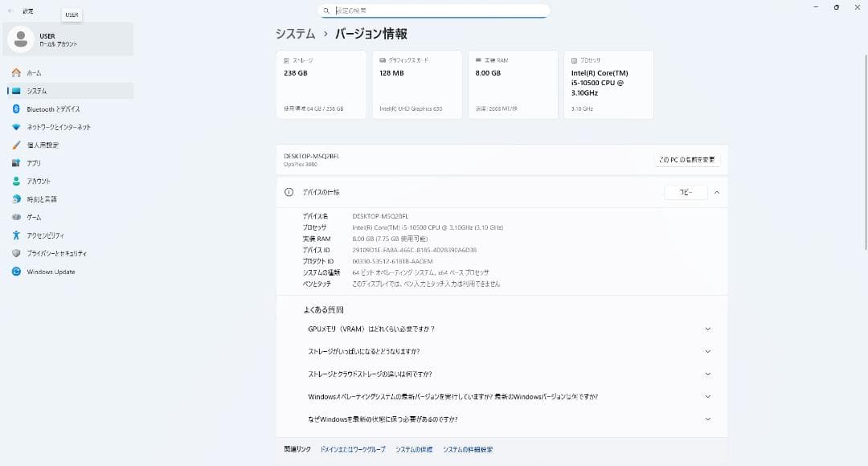Select the Bluetooth とデバイス sidebar icon
This screenshot has width=868, height=466.
(16, 108)
